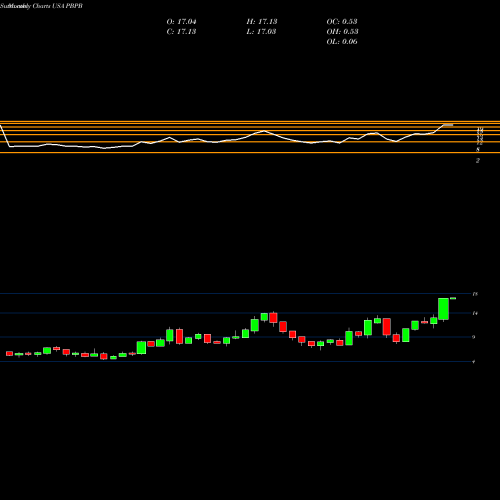Image resolution: width=500 pixels, height=500 pixels.
Task: Click the Charts USA PBPB title text
Action: coord(58,6)
